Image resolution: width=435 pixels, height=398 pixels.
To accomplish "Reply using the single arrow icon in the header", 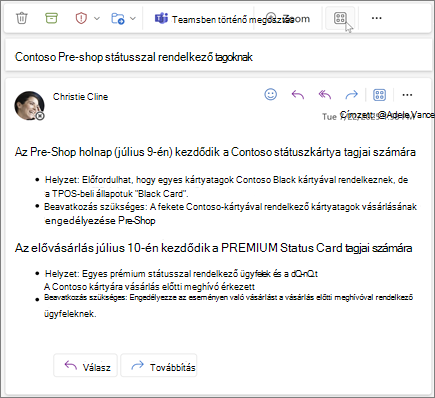I will 298,95.
